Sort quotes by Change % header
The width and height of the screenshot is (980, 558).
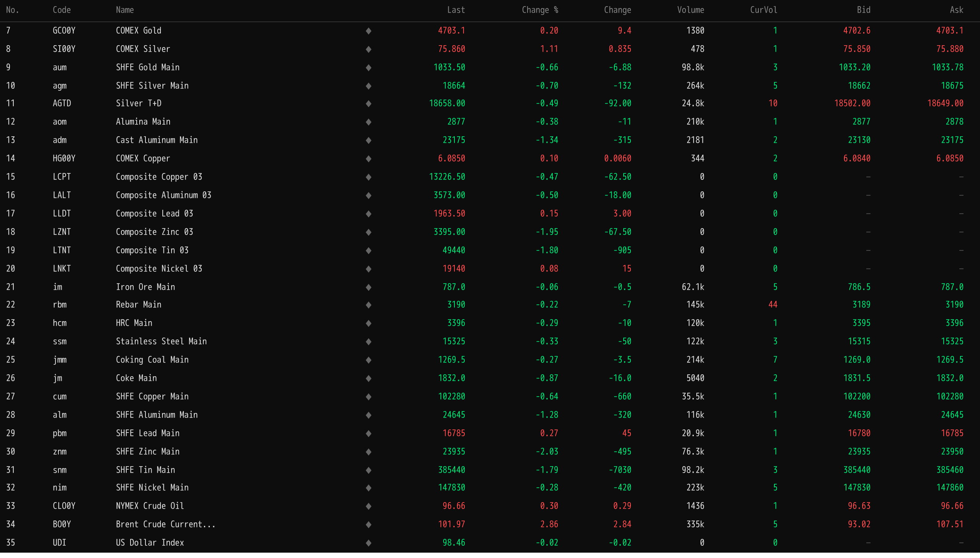coord(540,10)
